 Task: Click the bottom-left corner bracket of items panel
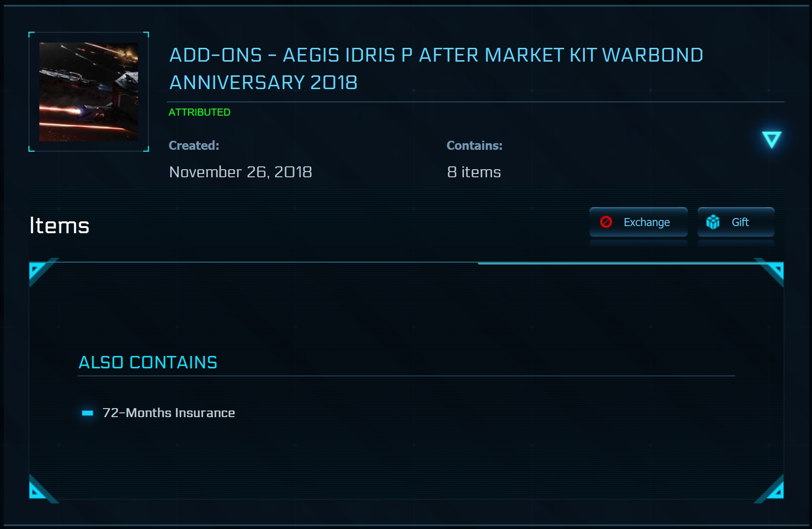(x=39, y=490)
